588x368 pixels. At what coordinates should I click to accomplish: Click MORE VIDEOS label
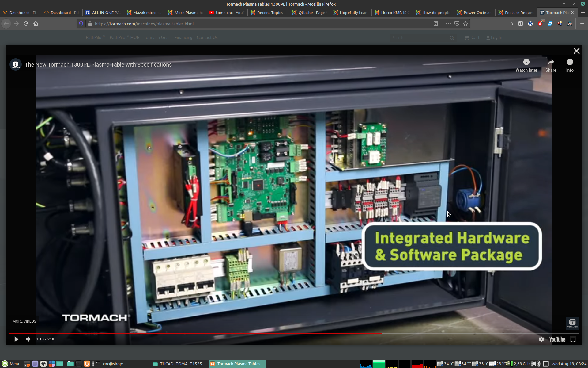tap(24, 321)
